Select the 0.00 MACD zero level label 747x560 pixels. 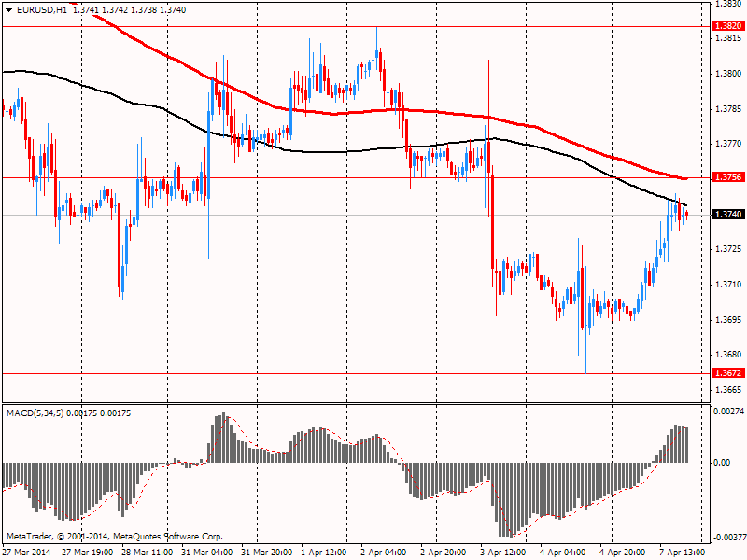pyautogui.click(x=722, y=463)
